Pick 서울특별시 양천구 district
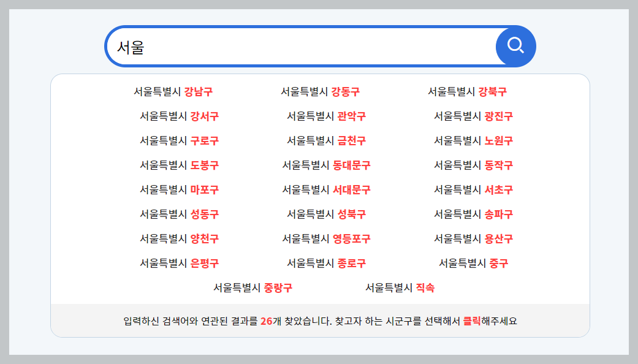The image size is (638, 364). 180,238
